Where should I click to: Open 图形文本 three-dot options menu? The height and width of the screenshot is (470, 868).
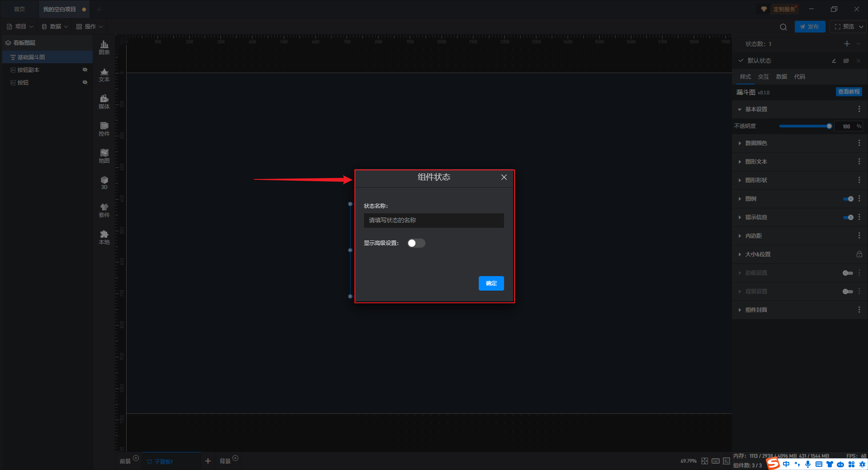(x=859, y=162)
